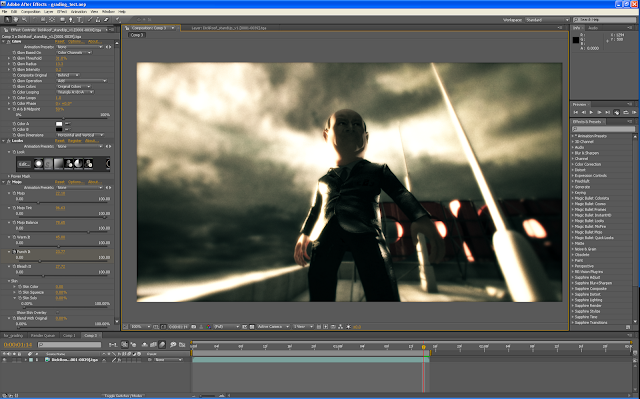
Task: Click the Color A white swatch
Action: coord(59,124)
